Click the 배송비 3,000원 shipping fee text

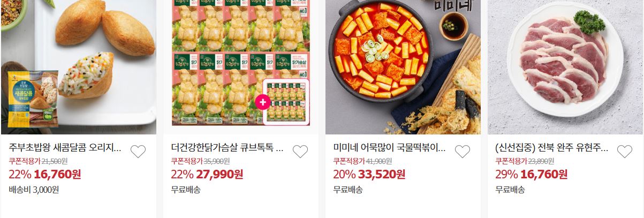pyautogui.click(x=34, y=189)
